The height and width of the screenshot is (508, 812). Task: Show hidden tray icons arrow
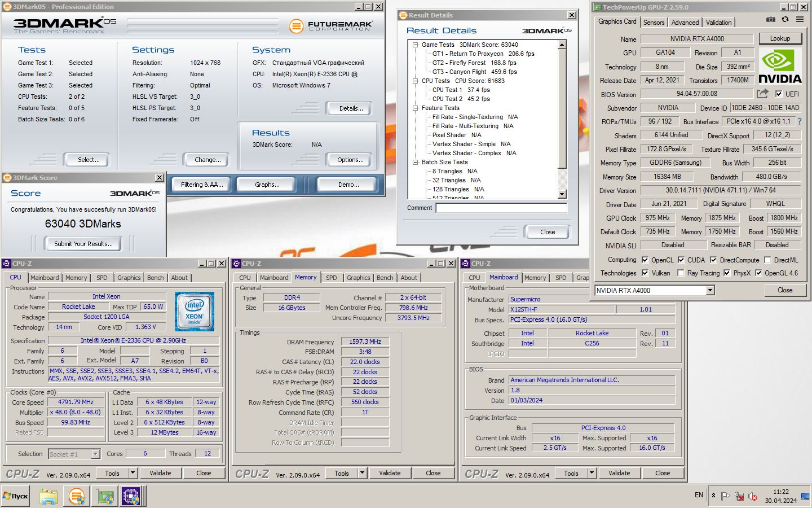point(713,495)
